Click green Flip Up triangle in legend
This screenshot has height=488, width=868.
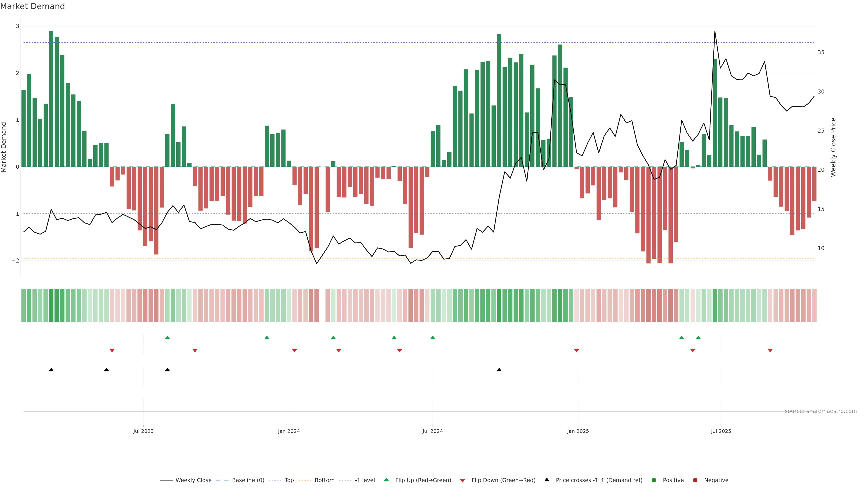[x=387, y=480]
